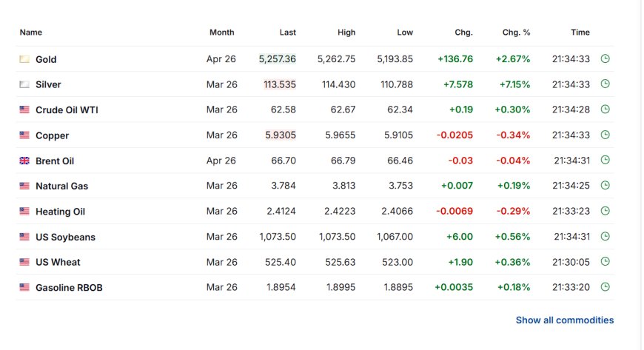Open the Heating Oil link

[x=61, y=212]
